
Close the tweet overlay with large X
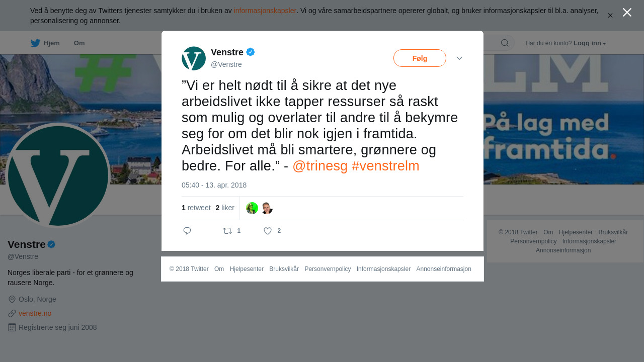tap(627, 12)
